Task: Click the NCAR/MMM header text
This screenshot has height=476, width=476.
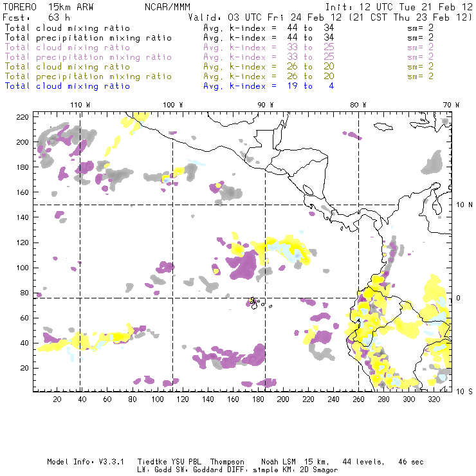Action: 168,7
